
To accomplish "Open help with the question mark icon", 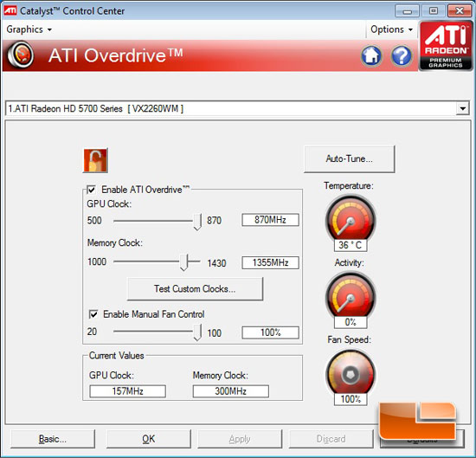I will pos(401,55).
